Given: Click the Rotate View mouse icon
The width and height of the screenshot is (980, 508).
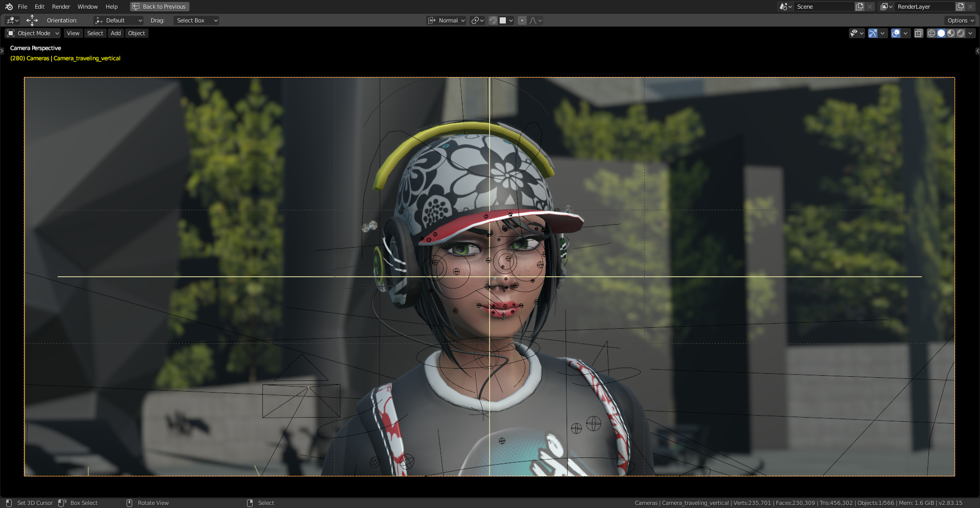Looking at the screenshot, I should [x=129, y=503].
